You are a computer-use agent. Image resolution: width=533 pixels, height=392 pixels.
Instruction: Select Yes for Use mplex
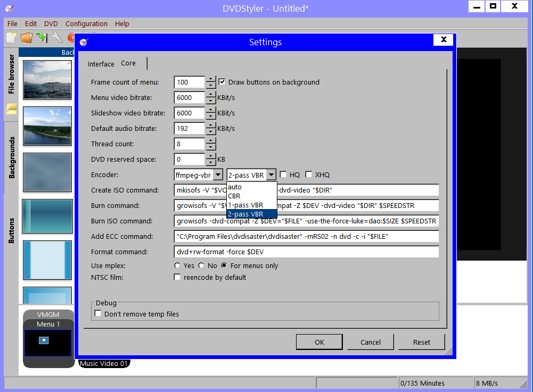(177, 265)
